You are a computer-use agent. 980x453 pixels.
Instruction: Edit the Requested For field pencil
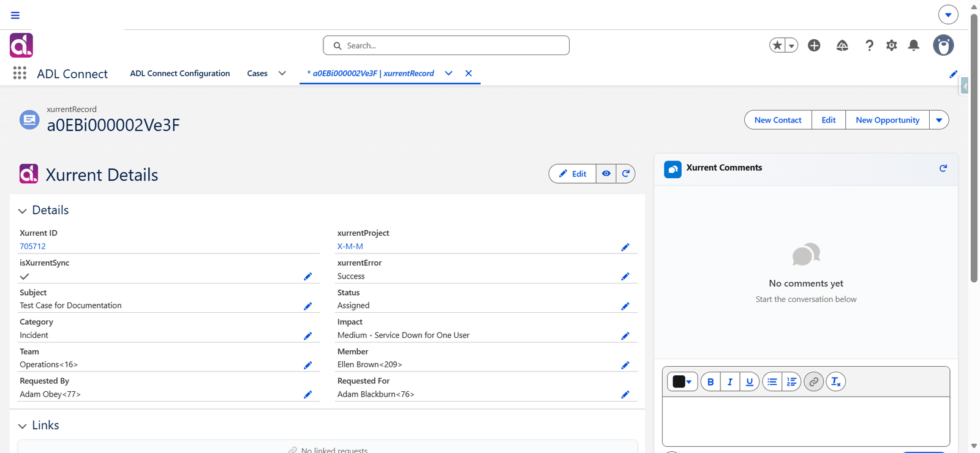pyautogui.click(x=625, y=394)
